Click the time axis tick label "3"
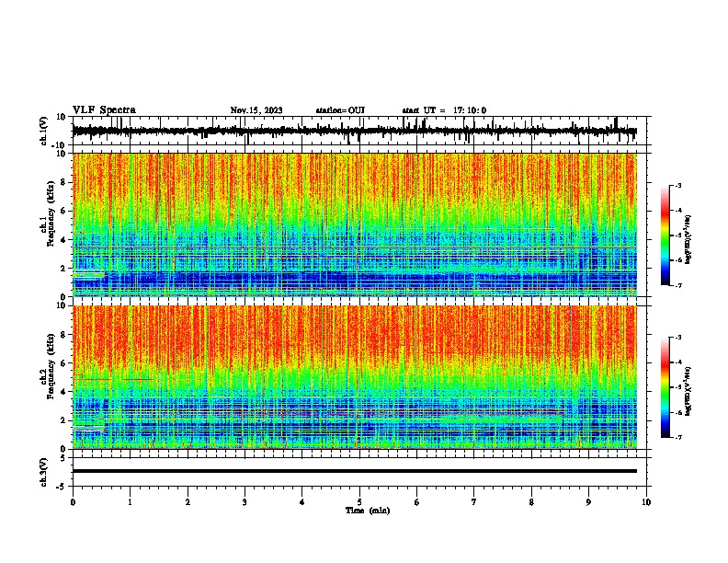 245,502
